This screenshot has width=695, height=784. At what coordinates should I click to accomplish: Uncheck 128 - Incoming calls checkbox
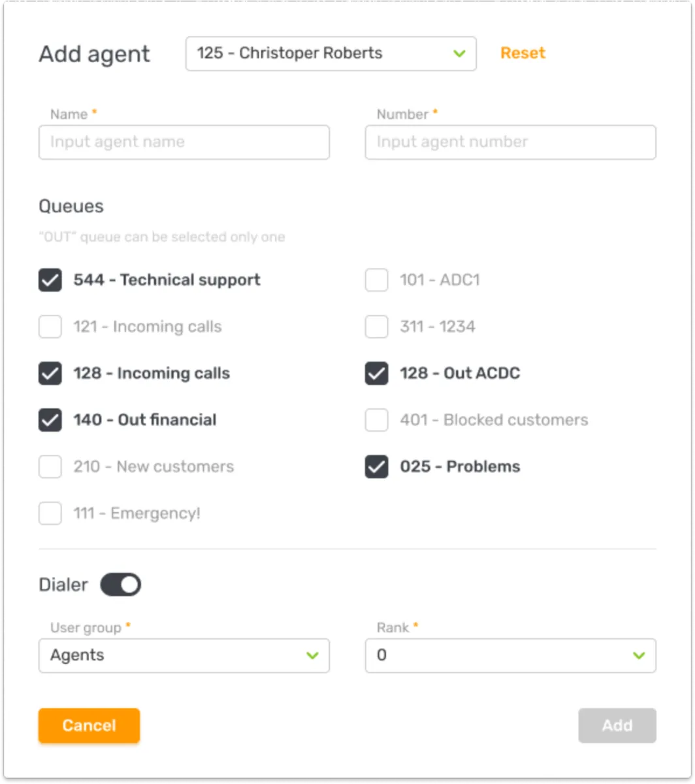point(50,374)
